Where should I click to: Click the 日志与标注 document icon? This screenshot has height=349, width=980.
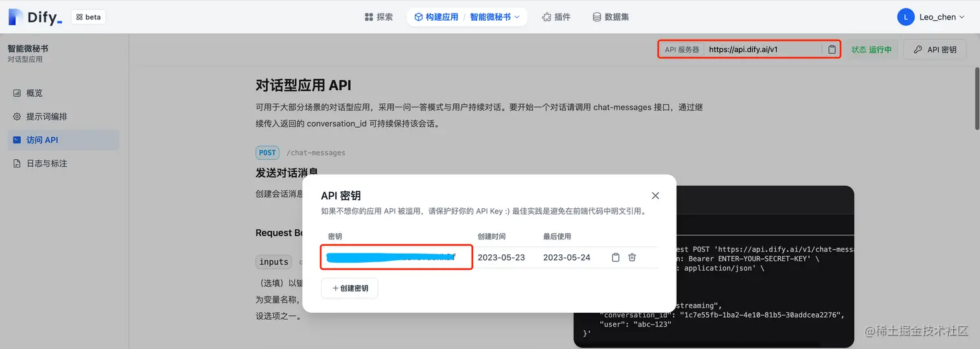17,163
